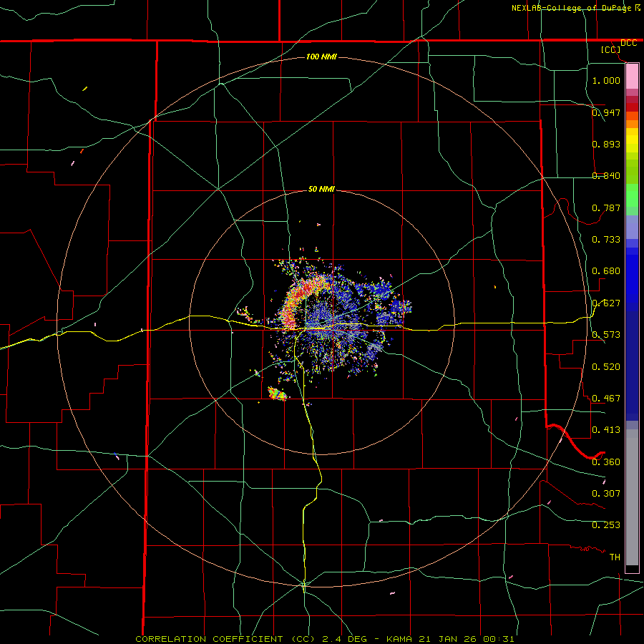
Task: Click the 0.733 legend value
Action: click(x=606, y=240)
